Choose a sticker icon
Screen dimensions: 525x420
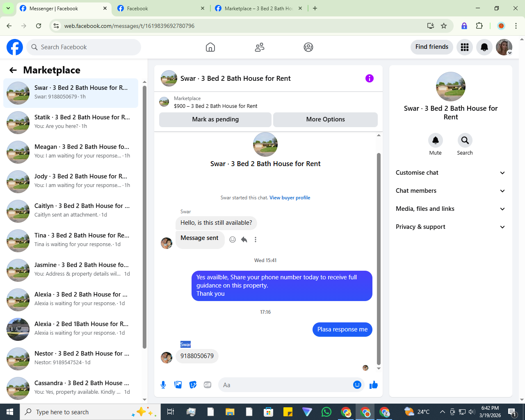pos(193,385)
